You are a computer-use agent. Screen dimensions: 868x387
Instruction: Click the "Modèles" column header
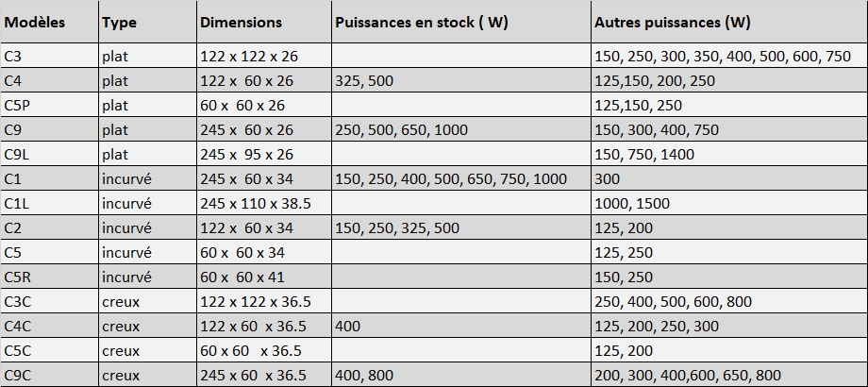point(35,23)
